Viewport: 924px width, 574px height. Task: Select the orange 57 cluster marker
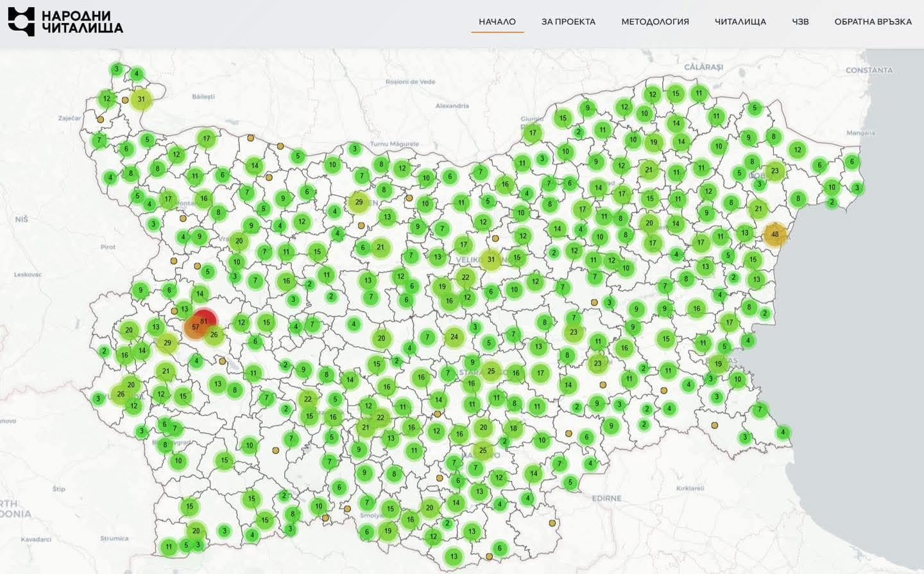pyautogui.click(x=195, y=327)
